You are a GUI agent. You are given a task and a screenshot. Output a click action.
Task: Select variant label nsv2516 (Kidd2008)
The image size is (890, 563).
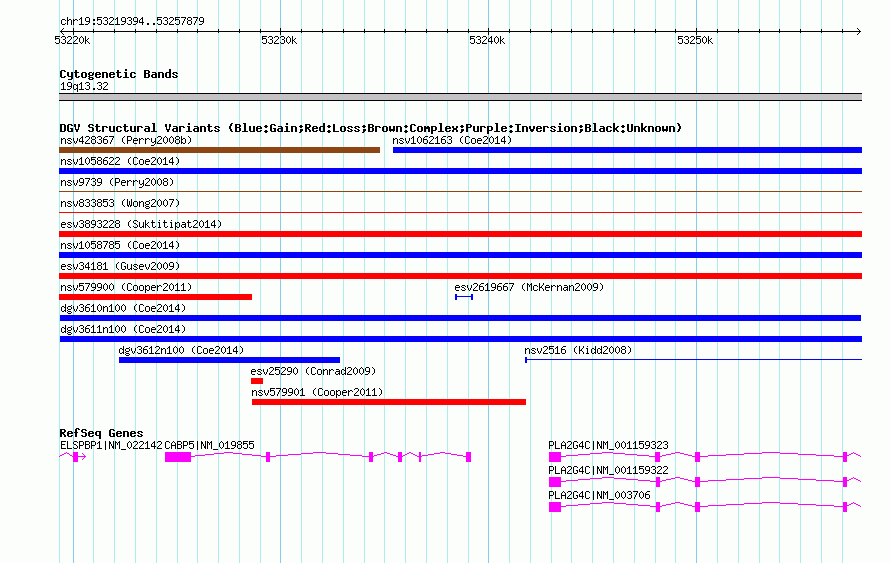coord(578,350)
